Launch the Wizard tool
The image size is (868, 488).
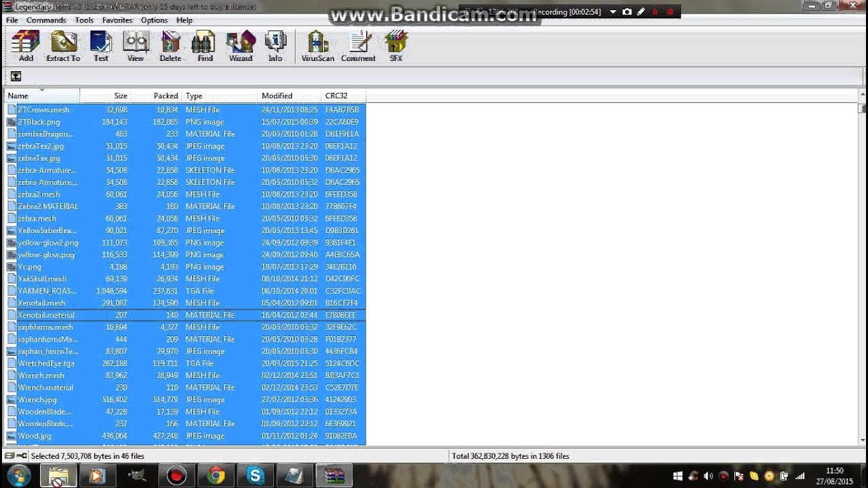tap(241, 46)
